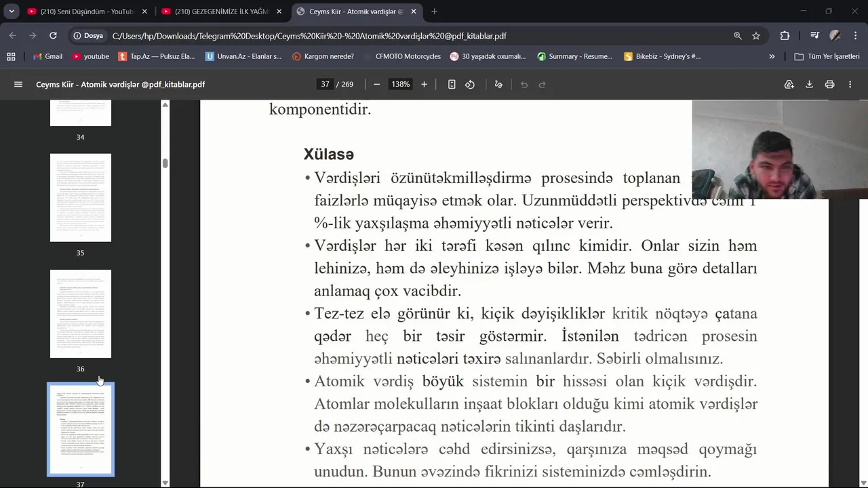Click the page number input field
Image resolution: width=868 pixels, height=488 pixels.
[325, 85]
